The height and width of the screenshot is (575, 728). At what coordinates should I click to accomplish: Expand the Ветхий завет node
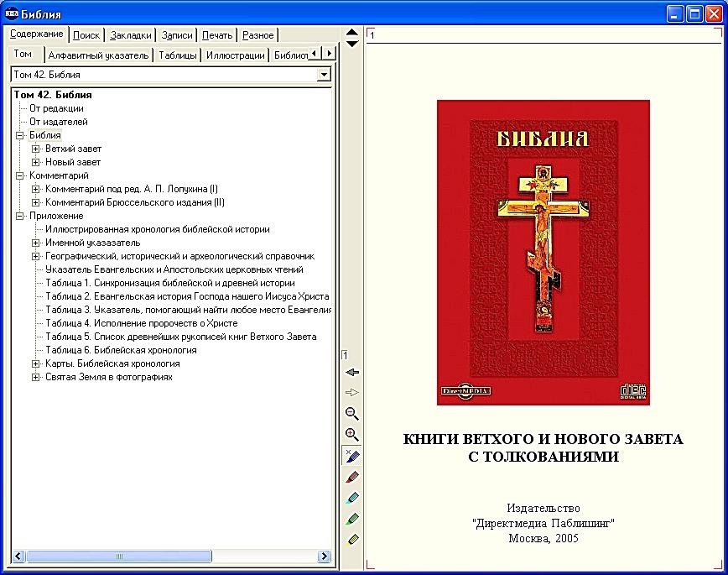coord(36,149)
